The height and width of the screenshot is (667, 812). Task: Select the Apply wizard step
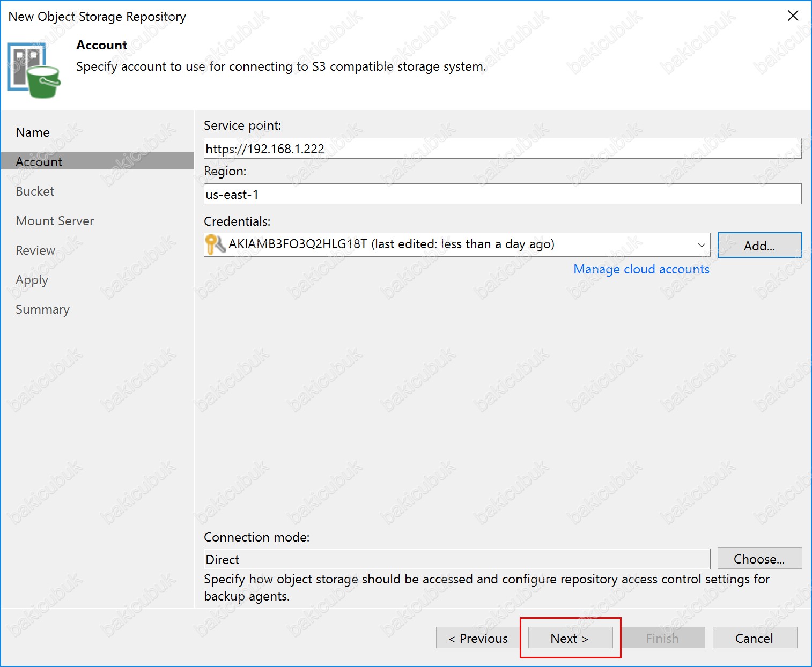(x=32, y=280)
